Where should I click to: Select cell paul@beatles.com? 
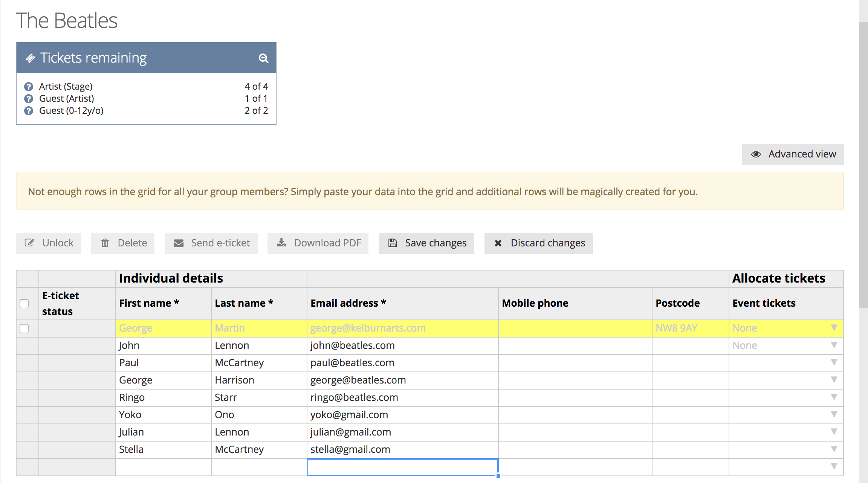pos(403,363)
